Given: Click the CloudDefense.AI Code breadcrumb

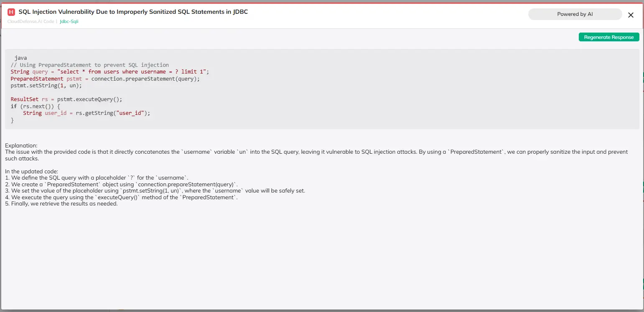Looking at the screenshot, I should click(31, 21).
